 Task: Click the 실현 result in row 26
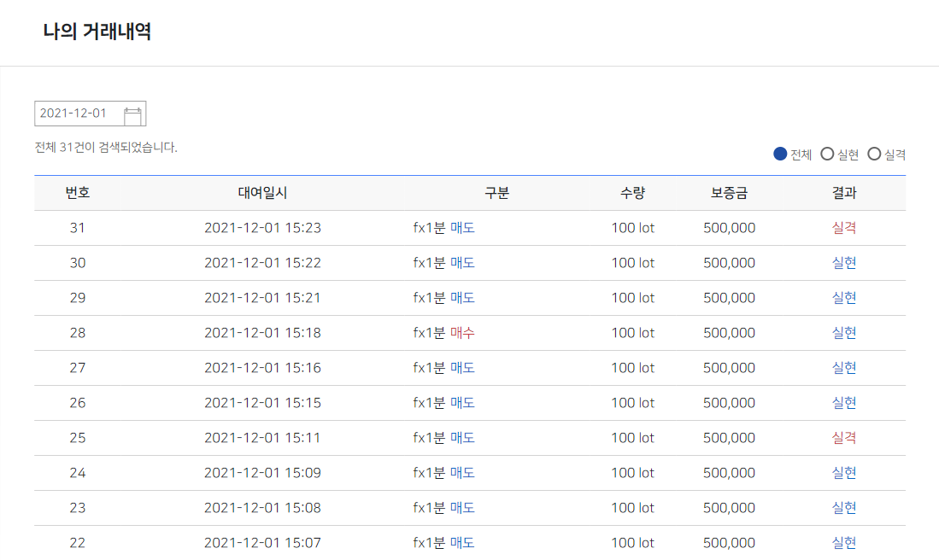(844, 403)
